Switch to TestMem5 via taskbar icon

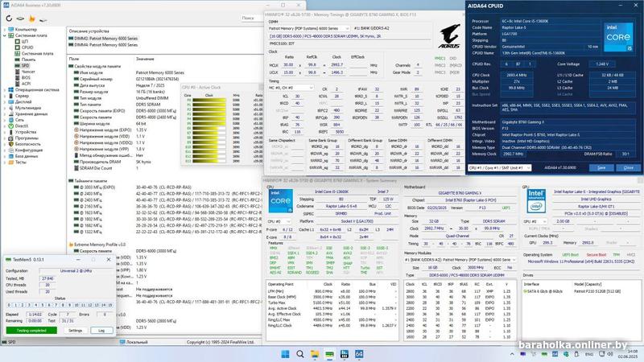(x=329, y=354)
